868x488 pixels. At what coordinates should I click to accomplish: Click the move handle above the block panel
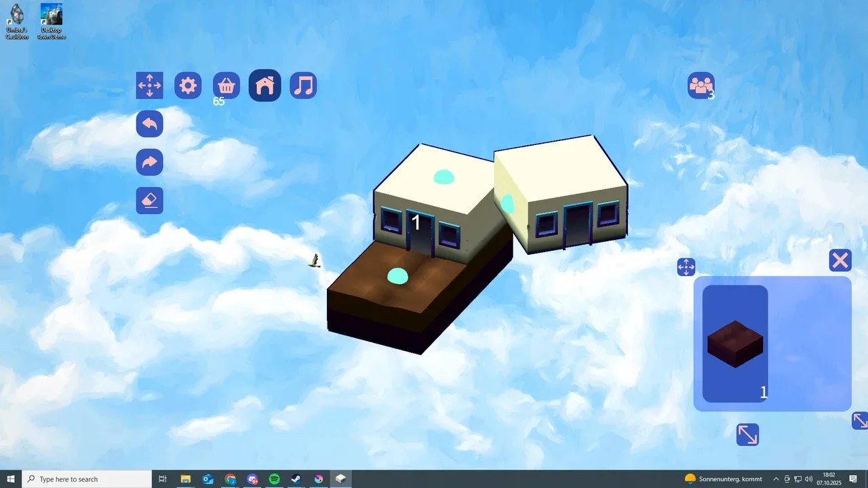[686, 267]
